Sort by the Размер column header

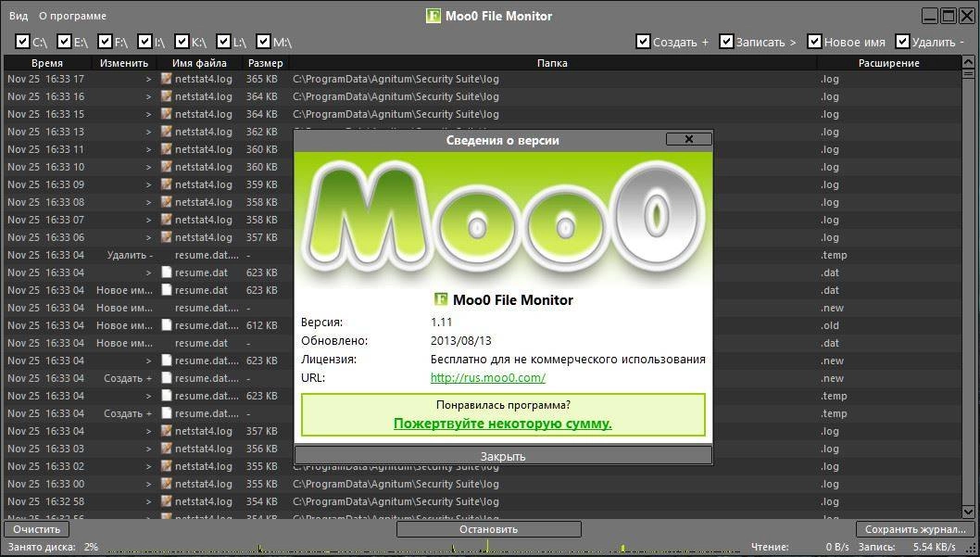coord(266,62)
